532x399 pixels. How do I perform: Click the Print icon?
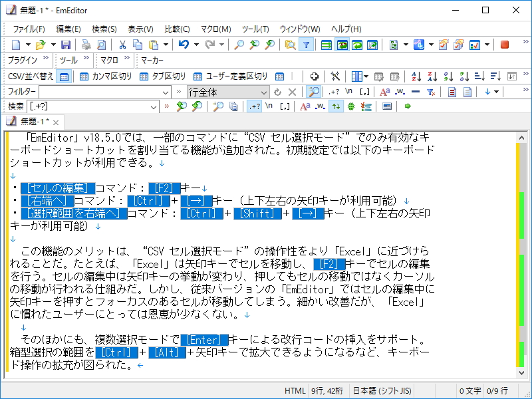pyautogui.click(x=86, y=45)
